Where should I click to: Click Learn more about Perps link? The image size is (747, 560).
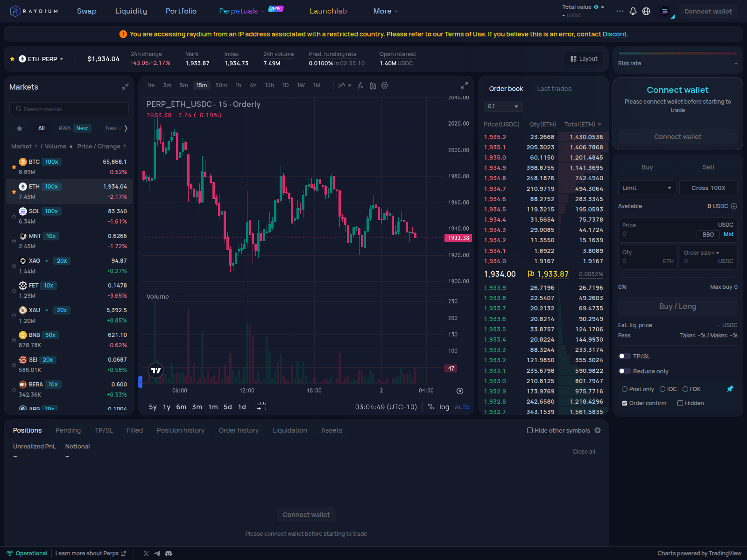point(91,553)
